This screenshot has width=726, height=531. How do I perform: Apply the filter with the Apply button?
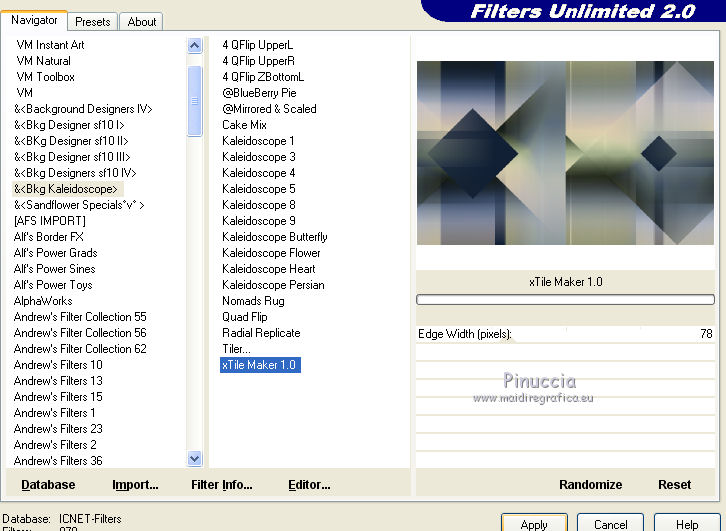[534, 523]
